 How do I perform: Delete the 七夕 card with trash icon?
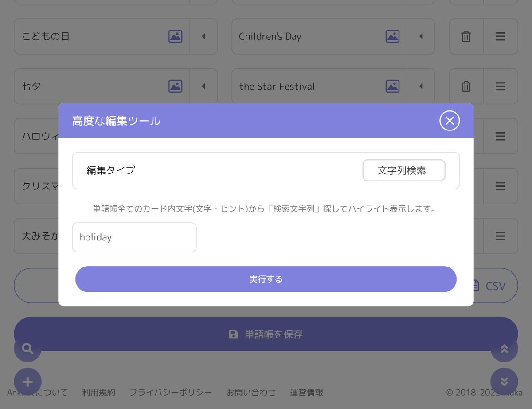coord(465,86)
